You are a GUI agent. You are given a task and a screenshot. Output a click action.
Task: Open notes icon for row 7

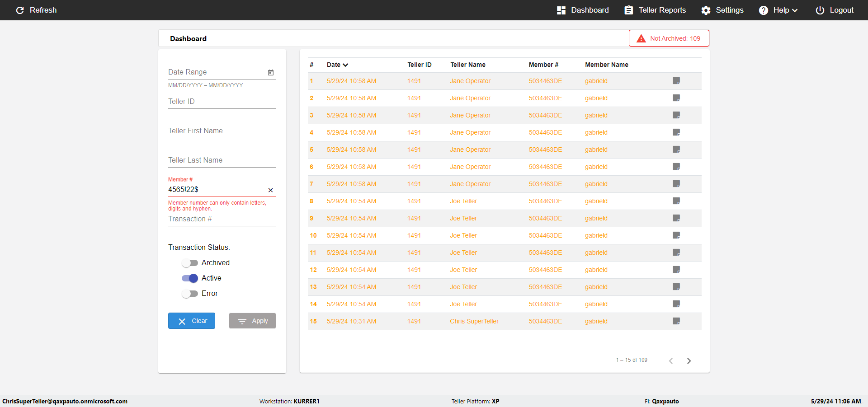click(x=676, y=184)
